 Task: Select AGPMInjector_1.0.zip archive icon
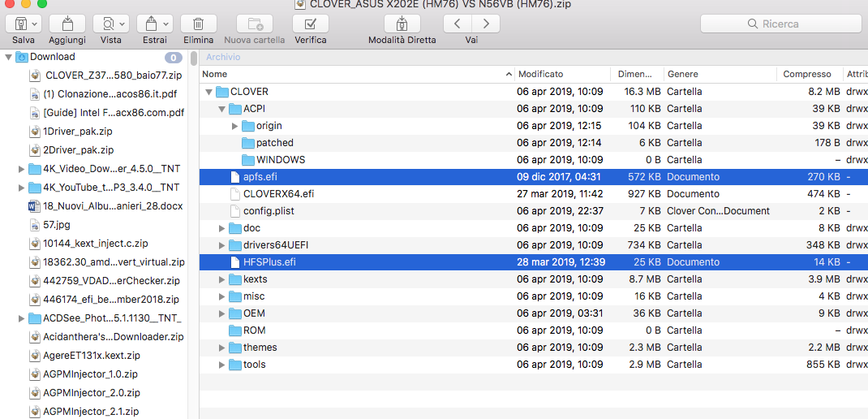(36, 374)
